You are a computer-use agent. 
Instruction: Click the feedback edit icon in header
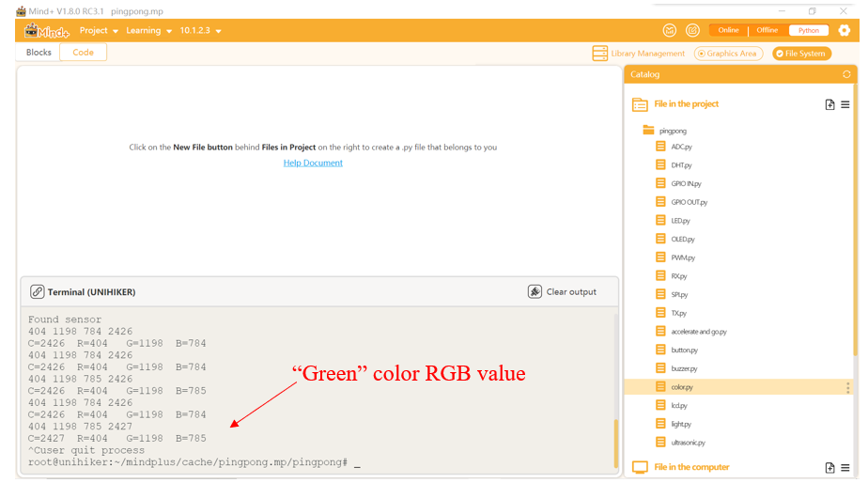[692, 30]
